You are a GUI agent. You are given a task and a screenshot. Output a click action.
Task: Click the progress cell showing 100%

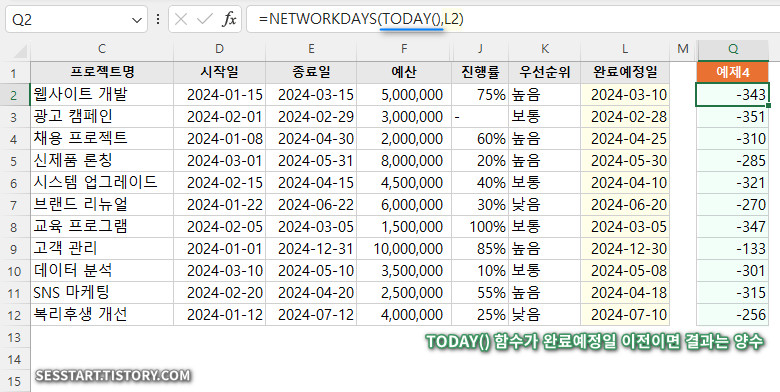(x=480, y=226)
